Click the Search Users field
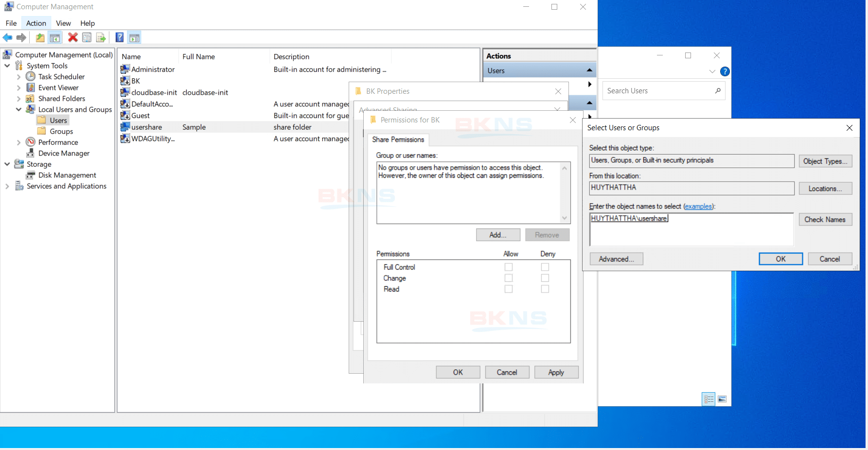868x450 pixels. tap(658, 91)
